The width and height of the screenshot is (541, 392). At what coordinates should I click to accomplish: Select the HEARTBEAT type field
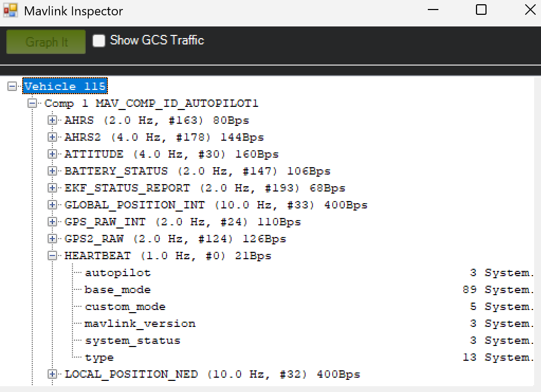(x=99, y=358)
